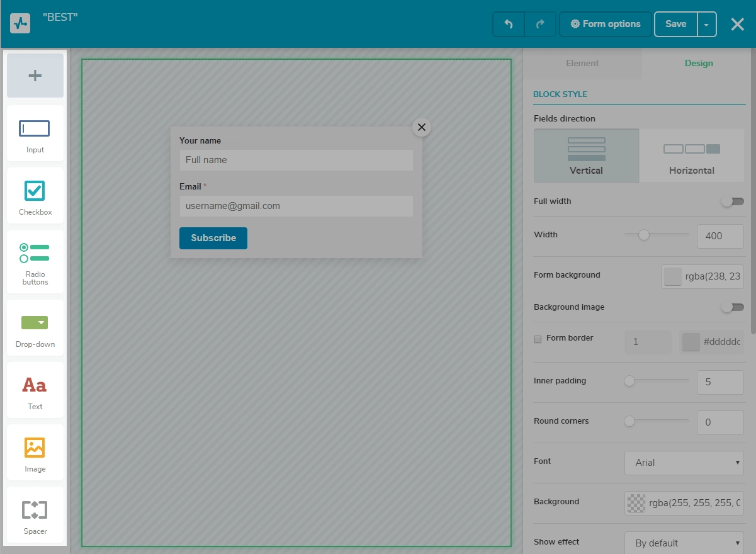The width and height of the screenshot is (756, 554).
Task: Click the Email field label
Action: pyautogui.click(x=190, y=187)
